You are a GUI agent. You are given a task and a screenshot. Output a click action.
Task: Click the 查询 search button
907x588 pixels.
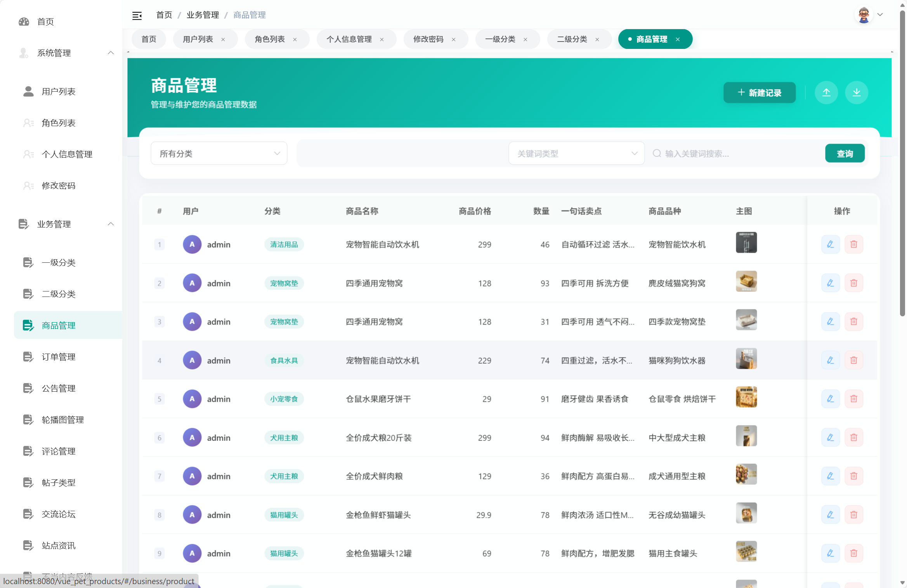(845, 153)
